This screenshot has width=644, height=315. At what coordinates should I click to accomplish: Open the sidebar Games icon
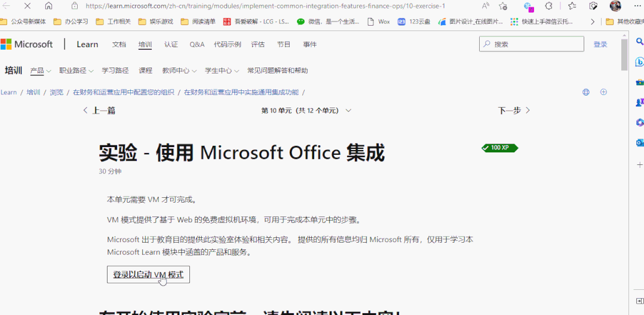tap(639, 102)
